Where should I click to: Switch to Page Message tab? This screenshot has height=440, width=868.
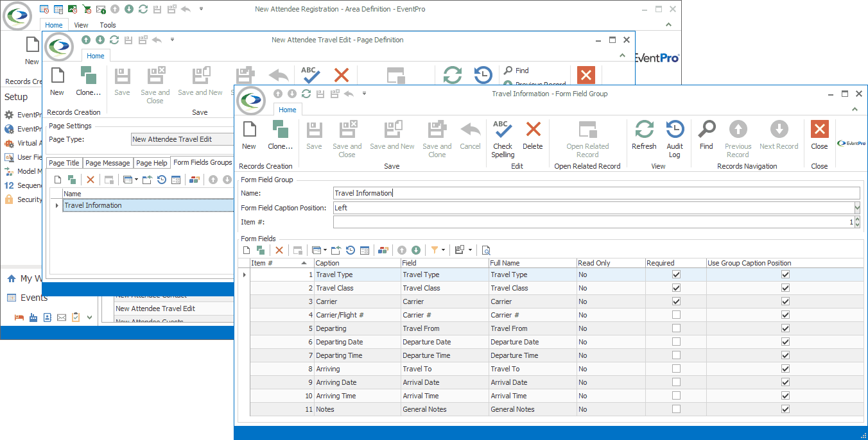click(108, 163)
